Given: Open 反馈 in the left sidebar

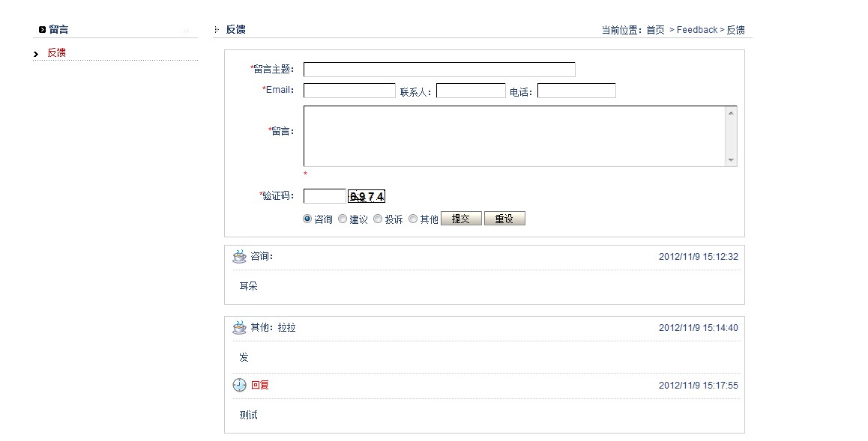Looking at the screenshot, I should coord(56,52).
